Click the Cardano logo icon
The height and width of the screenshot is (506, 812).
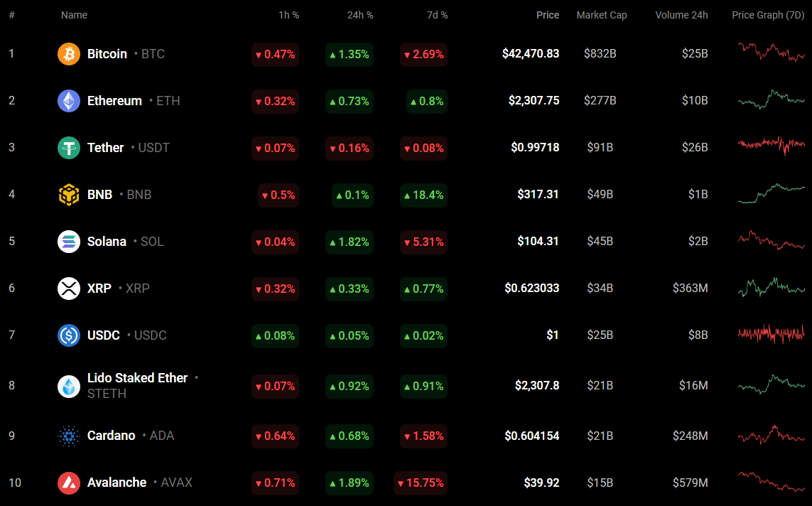69,436
